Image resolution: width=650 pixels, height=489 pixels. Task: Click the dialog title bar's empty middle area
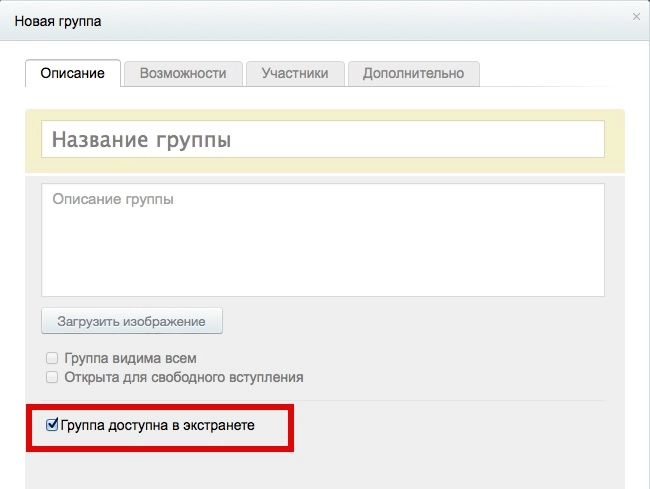(x=350, y=20)
